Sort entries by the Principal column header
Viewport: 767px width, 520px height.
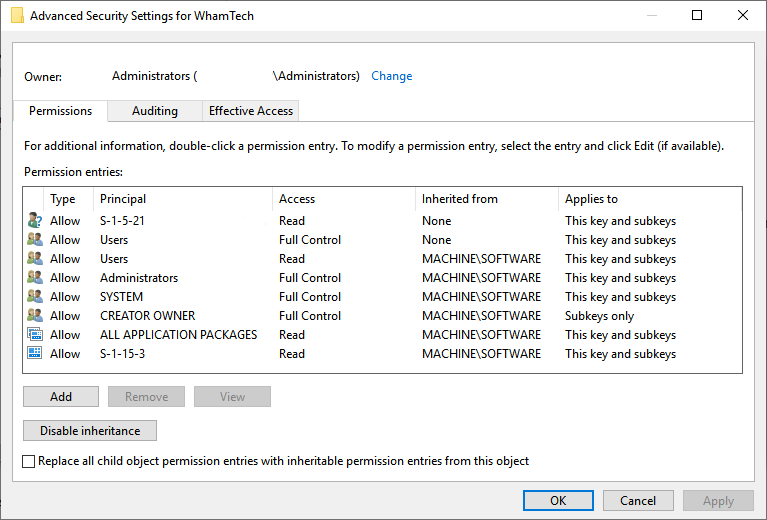[x=182, y=199]
